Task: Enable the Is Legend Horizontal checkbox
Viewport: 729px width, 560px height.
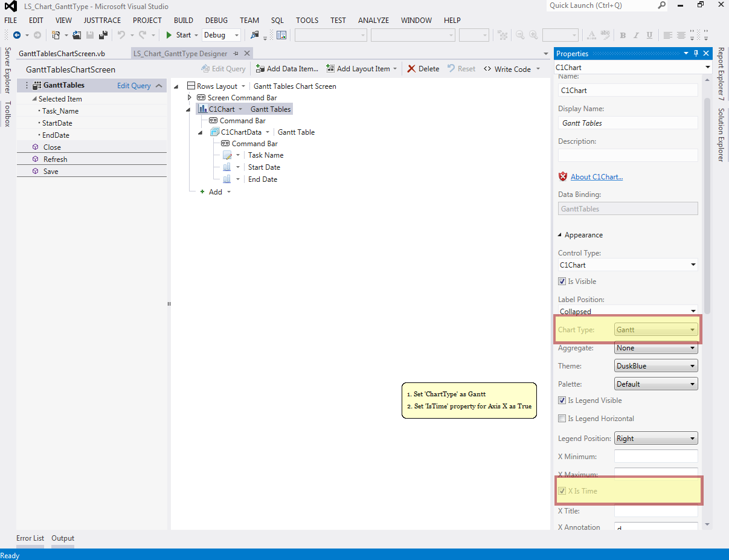Action: (562, 419)
